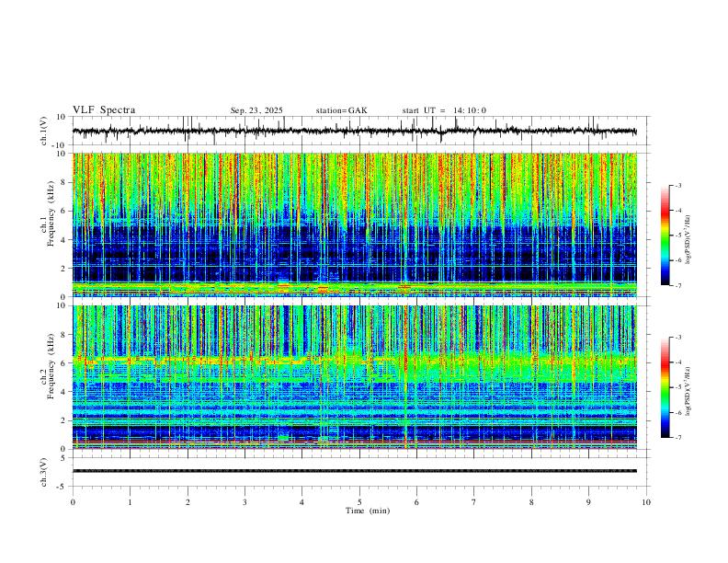Click the ch.1 spectrogram color scale bar
This screenshot has width=728, height=563.
click(665, 236)
